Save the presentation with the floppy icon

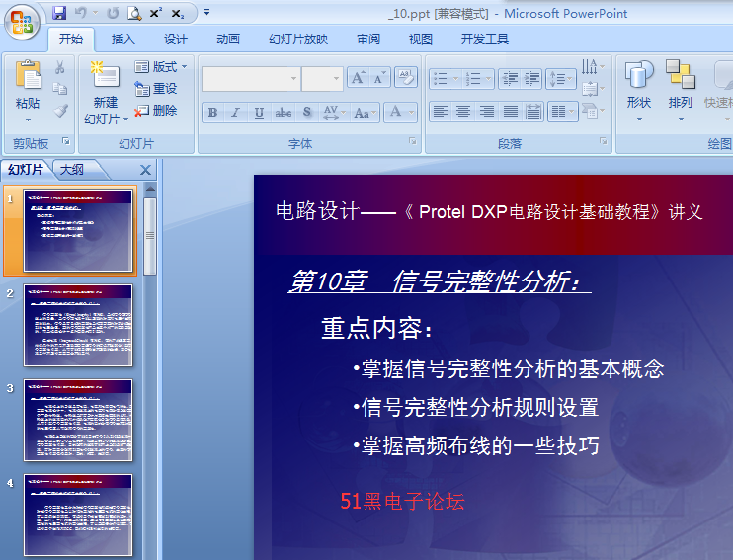tap(59, 13)
